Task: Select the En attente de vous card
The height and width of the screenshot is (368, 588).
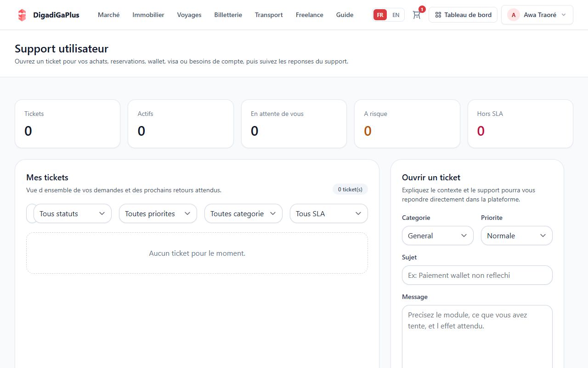Action: click(294, 124)
